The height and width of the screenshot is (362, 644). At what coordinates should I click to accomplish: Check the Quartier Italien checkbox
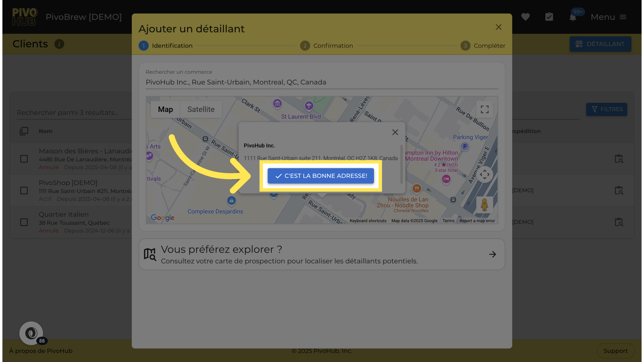coord(24,222)
